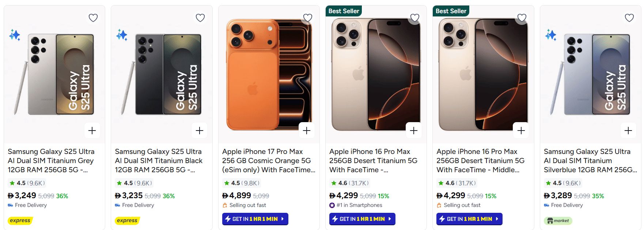The height and width of the screenshot is (230, 644).
Task: Click Galaxy AI sparkle icon on Titanium Grey phone
Action: tap(15, 35)
